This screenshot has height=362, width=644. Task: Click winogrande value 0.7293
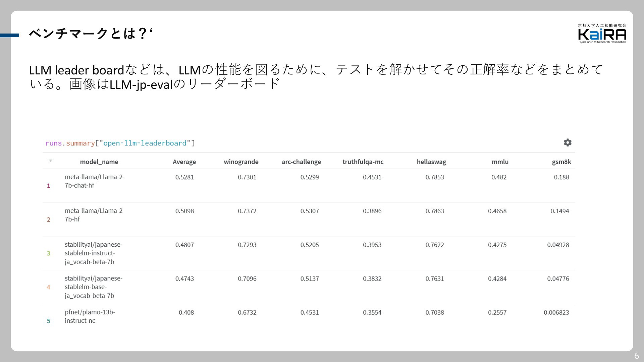[247, 245]
